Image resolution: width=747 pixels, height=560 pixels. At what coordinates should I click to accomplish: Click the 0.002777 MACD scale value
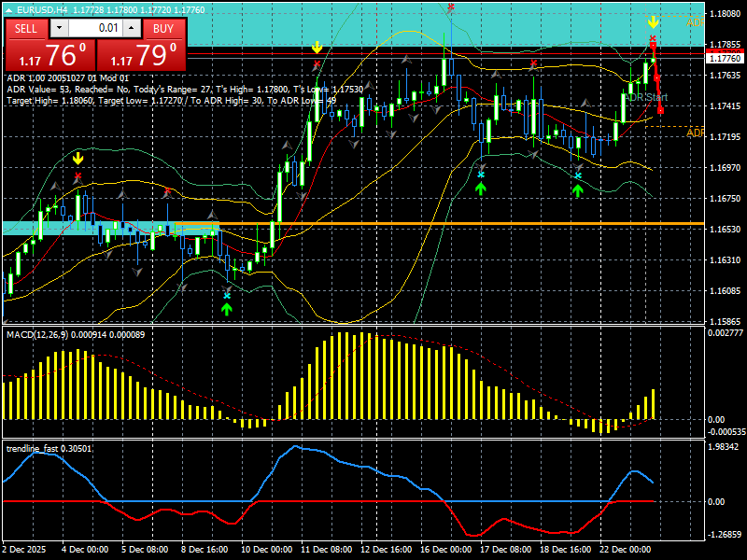pyautogui.click(x=726, y=333)
